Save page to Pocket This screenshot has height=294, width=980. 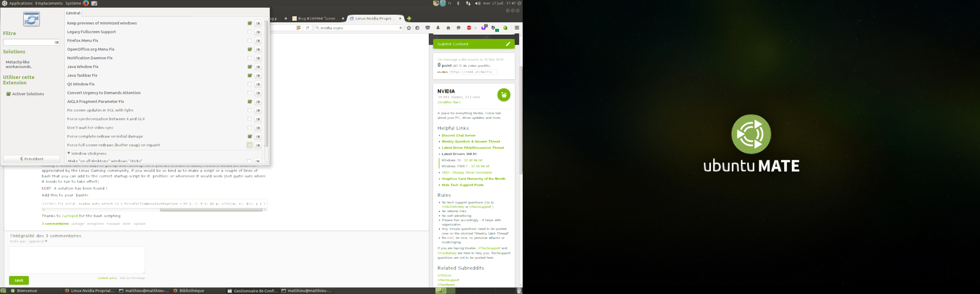(428, 28)
